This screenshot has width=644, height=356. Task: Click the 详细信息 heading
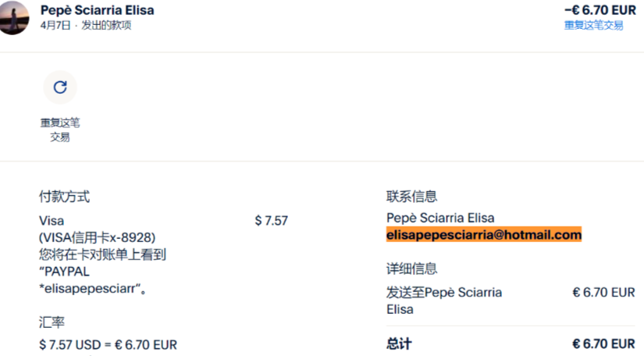click(x=411, y=269)
